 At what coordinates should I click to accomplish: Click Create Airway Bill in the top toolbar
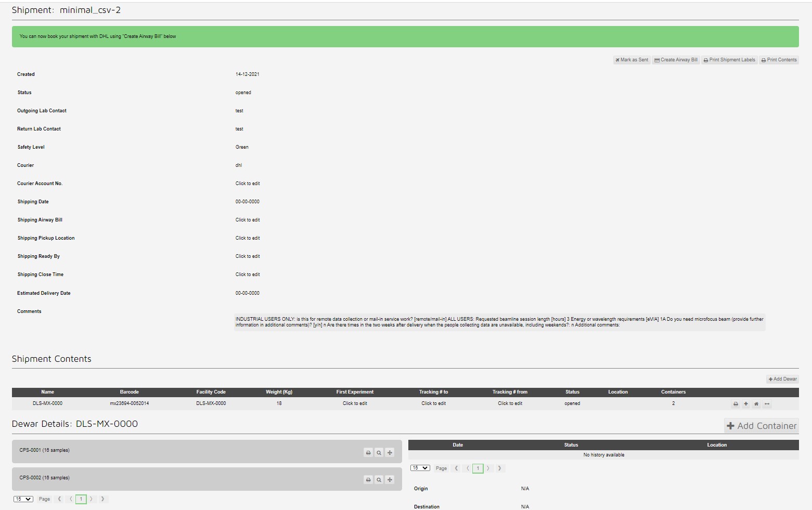click(x=675, y=60)
